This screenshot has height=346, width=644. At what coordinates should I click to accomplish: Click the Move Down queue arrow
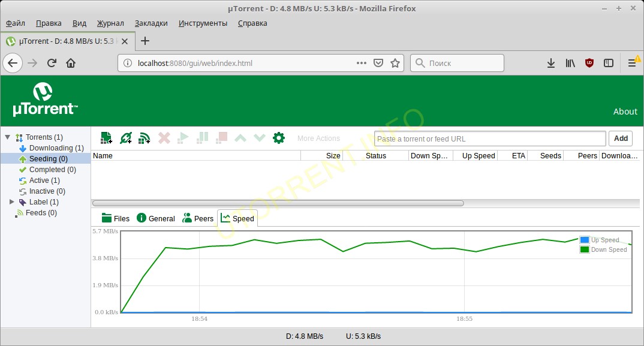260,138
